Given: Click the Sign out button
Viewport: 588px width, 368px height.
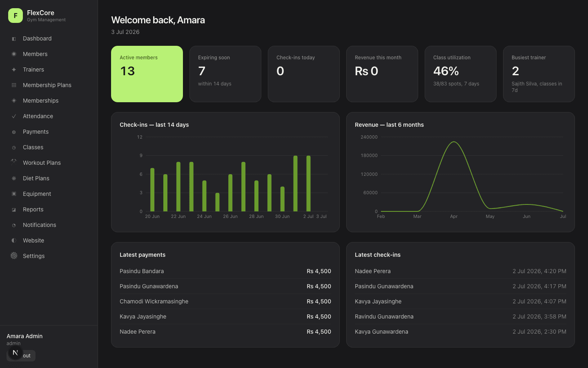Looking at the screenshot, I should coord(21,356).
